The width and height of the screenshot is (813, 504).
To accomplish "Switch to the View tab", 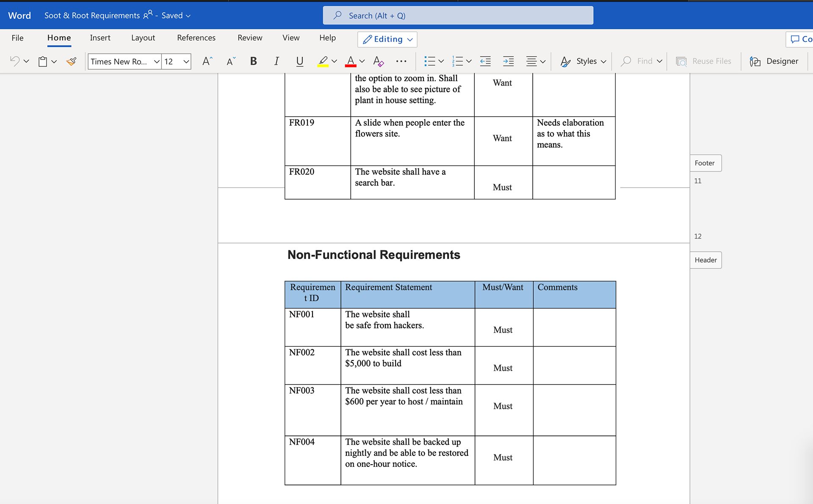I will tap(291, 38).
